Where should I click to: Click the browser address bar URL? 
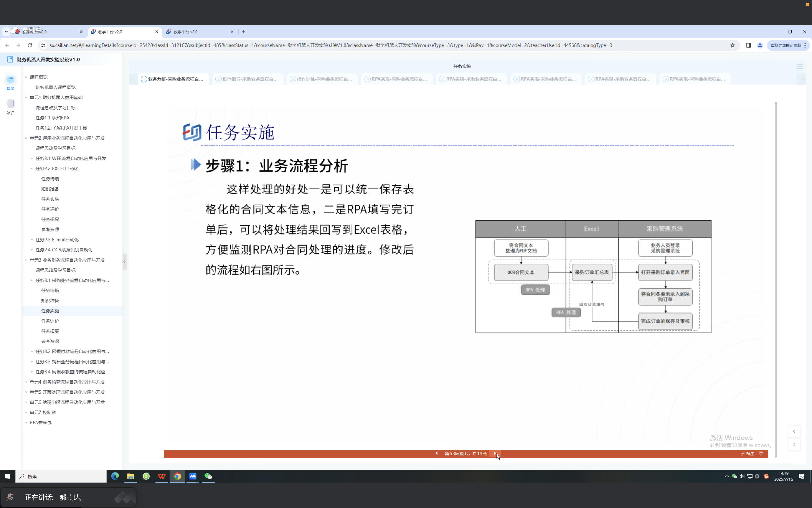pyautogui.click(x=331, y=45)
